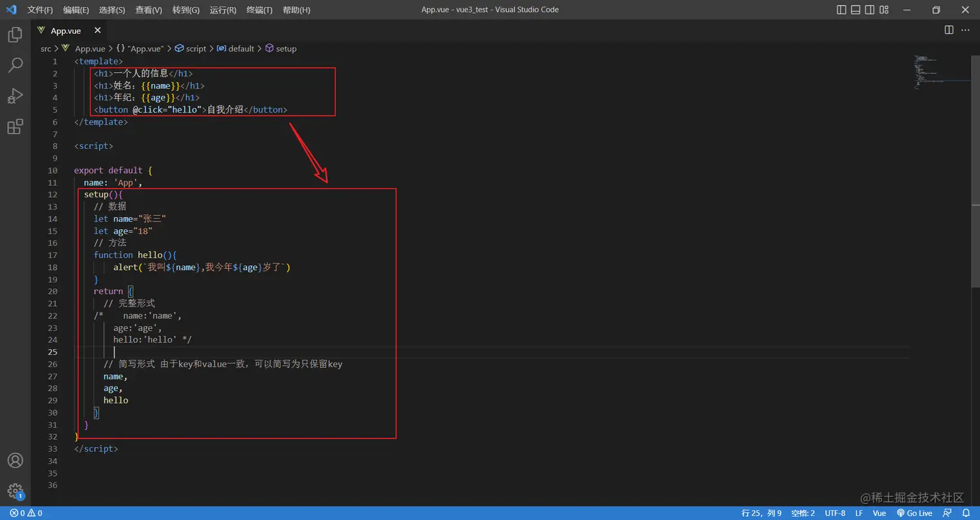The image size is (980, 520).
Task: Click the setup breadcrumb segment
Action: pos(281,49)
